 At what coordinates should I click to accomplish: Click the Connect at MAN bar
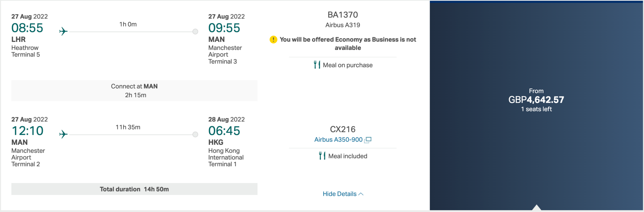click(x=134, y=90)
